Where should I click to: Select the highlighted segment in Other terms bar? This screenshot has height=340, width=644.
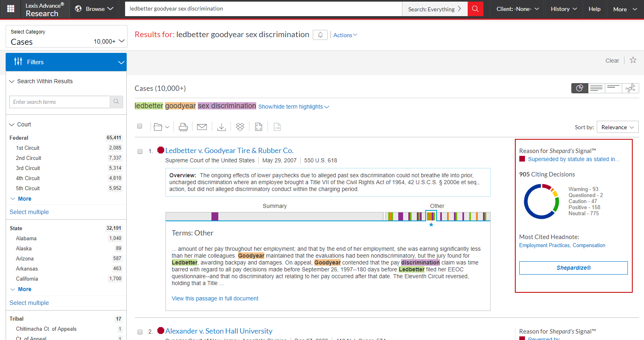[431, 216]
